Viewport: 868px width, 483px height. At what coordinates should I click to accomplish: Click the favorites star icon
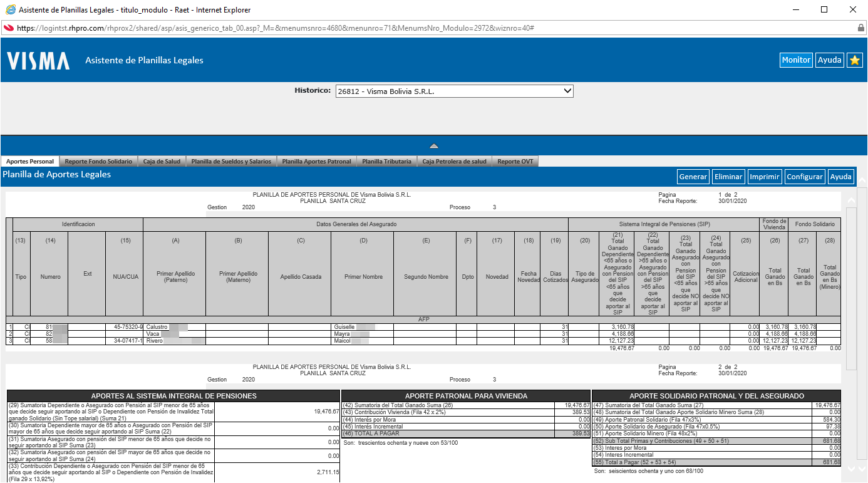(x=855, y=60)
